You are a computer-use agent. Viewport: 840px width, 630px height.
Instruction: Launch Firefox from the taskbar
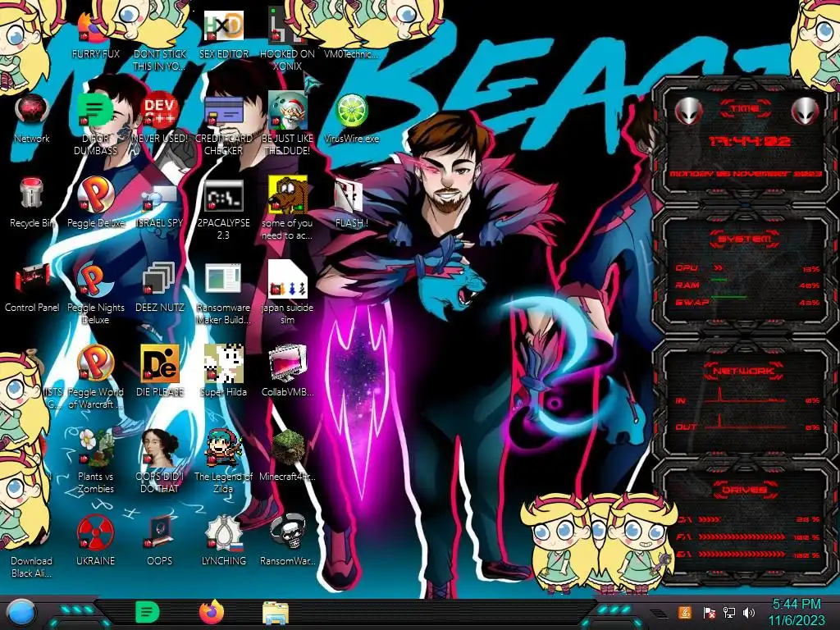point(212,612)
